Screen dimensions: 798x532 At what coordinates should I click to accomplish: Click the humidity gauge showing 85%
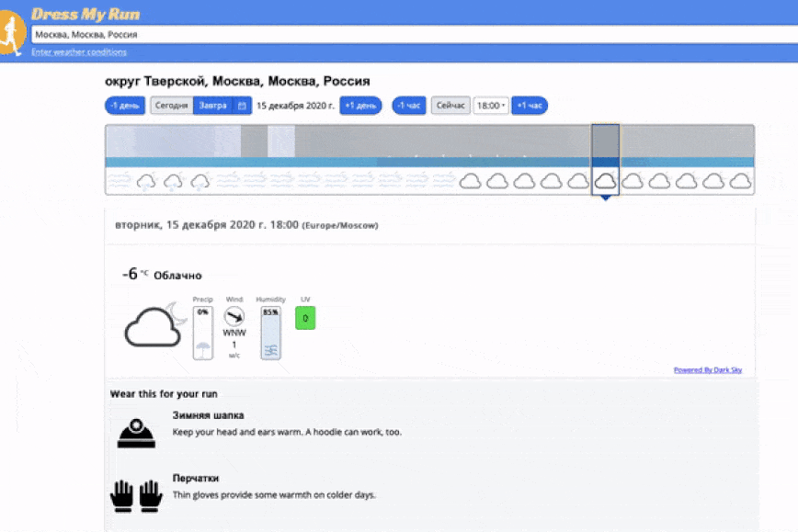(270, 334)
